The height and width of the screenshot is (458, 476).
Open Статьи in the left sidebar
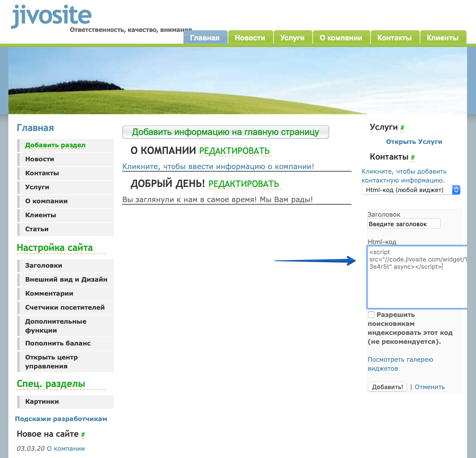[x=66, y=229]
